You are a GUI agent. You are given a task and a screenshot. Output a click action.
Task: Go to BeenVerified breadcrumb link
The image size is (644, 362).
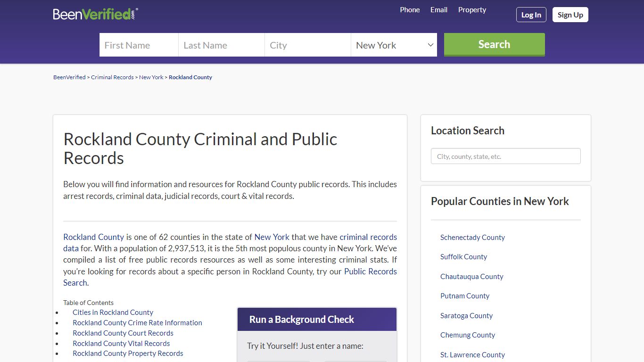tap(69, 77)
